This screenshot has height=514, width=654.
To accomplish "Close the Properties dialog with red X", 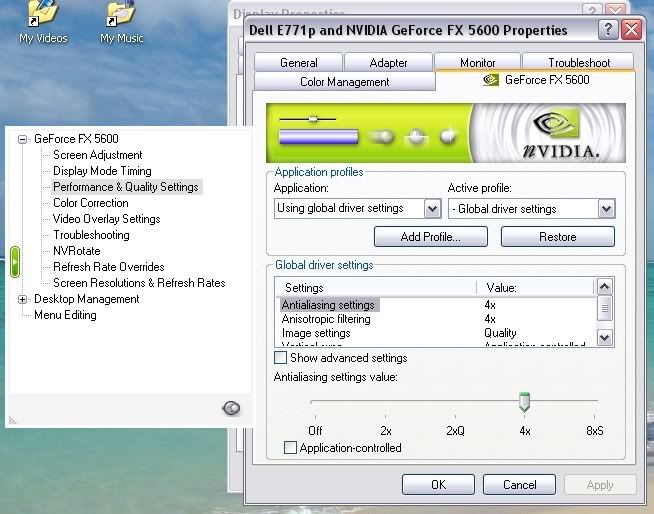I will coord(630,30).
